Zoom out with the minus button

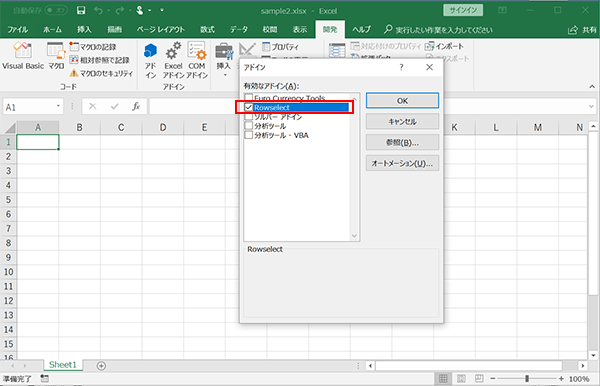[x=493, y=379]
